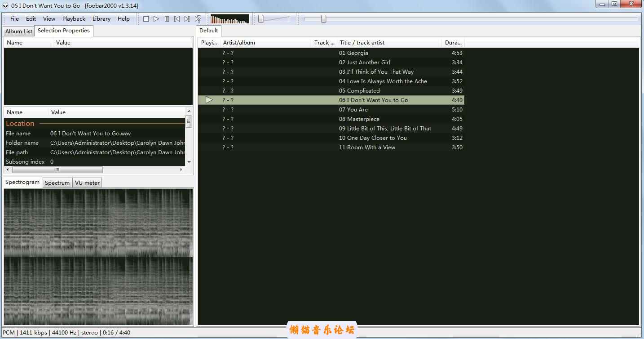
Task: Open the Library menu
Action: 101,19
